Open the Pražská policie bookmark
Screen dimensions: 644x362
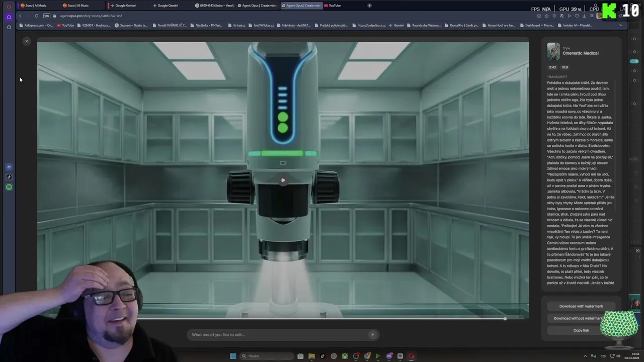333,25
